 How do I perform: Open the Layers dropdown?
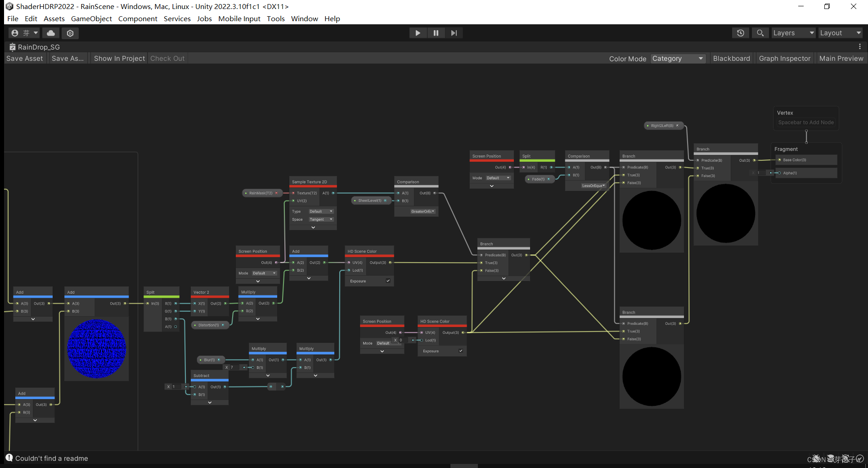[x=793, y=33]
